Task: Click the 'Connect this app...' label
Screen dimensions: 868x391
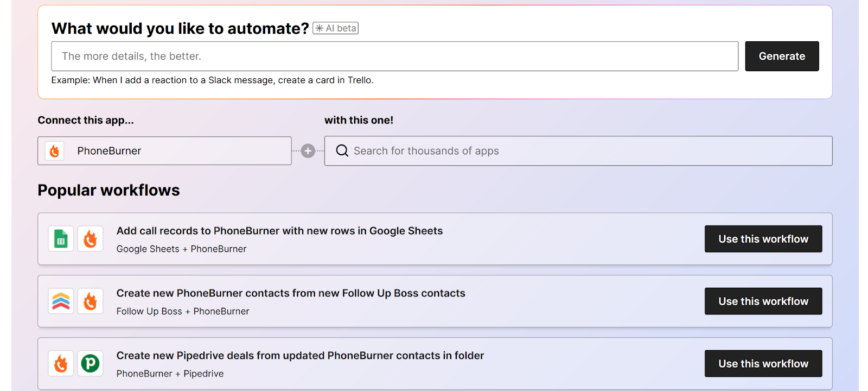Action: [86, 120]
